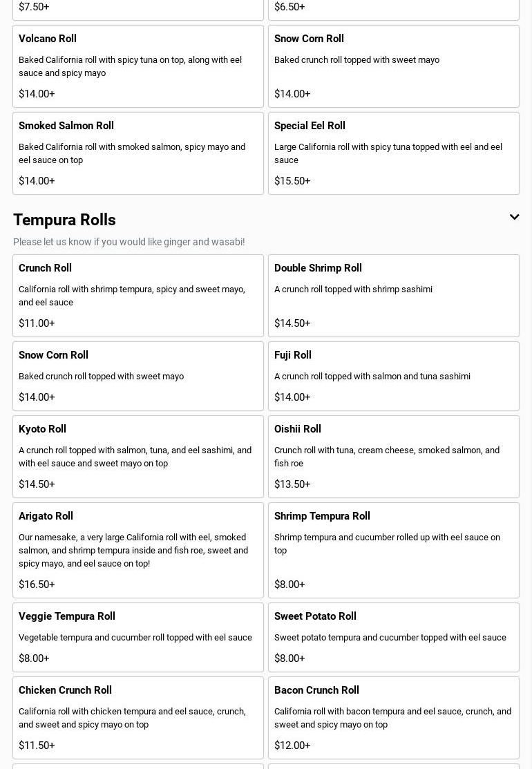Image resolution: width=532 pixels, height=769 pixels.
Task: Select the Double Shrimp Roll card
Action: pyautogui.click(x=394, y=296)
